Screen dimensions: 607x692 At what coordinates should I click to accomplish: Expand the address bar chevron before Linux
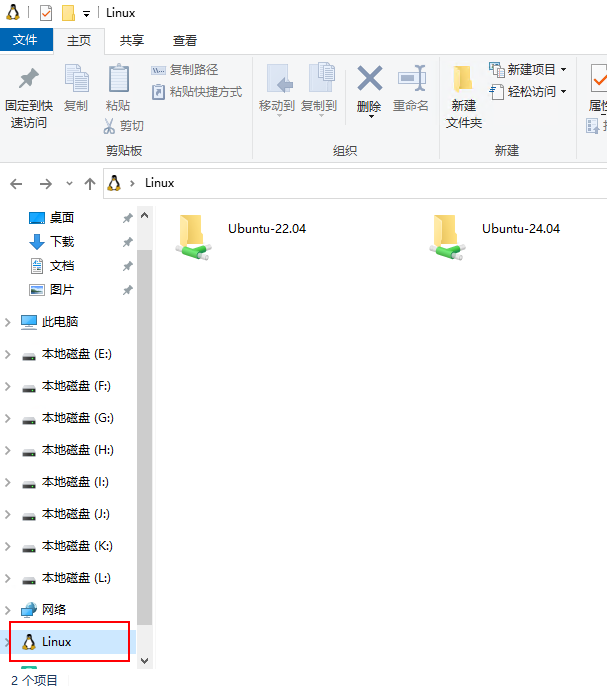coord(132,183)
